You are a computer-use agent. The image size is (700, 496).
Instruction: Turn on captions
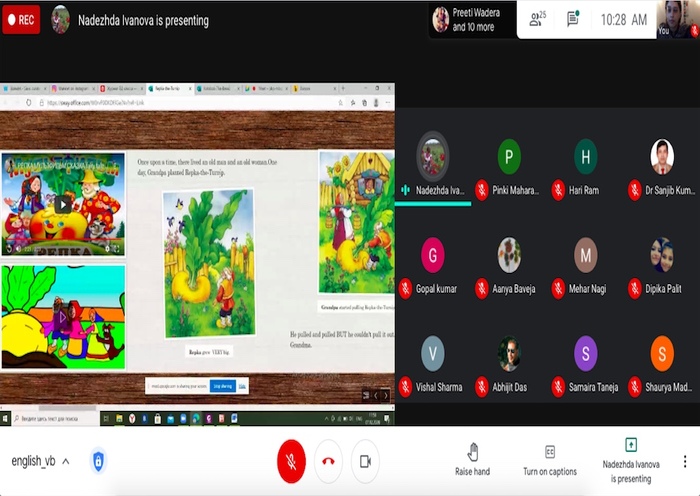click(550, 460)
